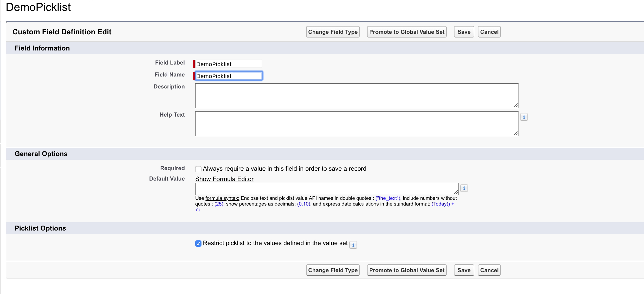Click the top Cancel button
644x294 pixels.
pos(489,32)
